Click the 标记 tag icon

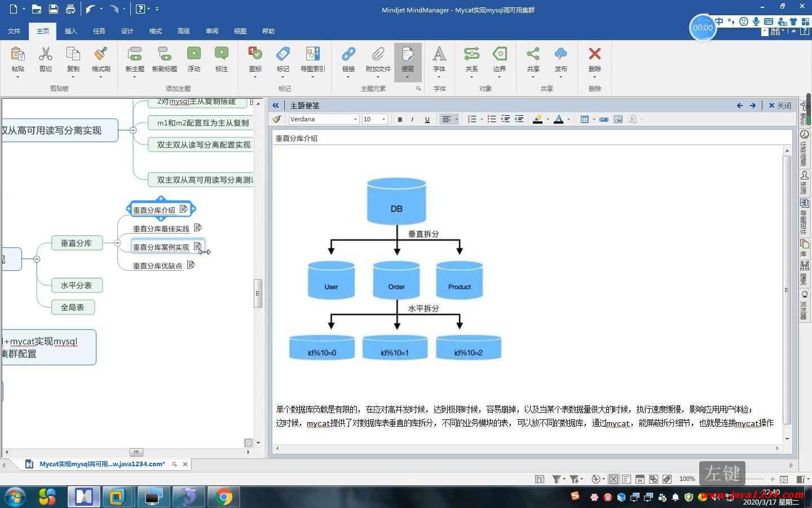click(x=283, y=54)
